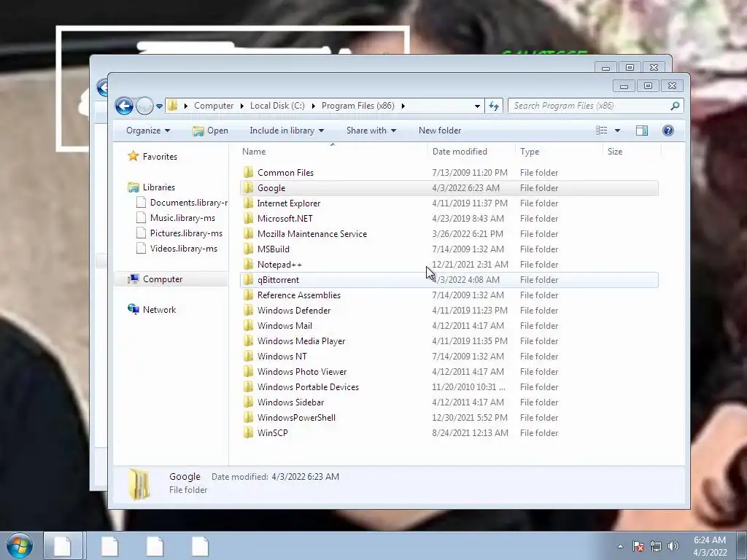Screen dimensions: 747x560
Task: Expand address bar previous locations dropdown
Action: pyautogui.click(x=477, y=106)
